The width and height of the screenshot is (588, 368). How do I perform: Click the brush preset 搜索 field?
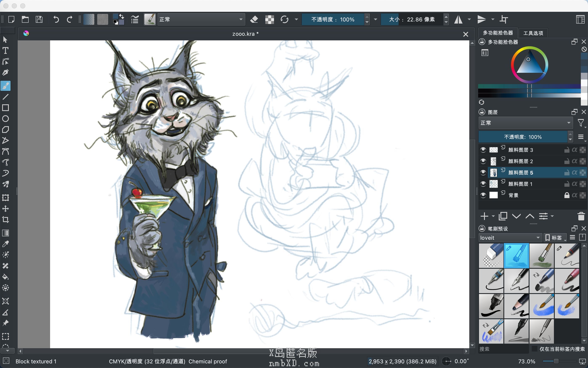coord(503,349)
